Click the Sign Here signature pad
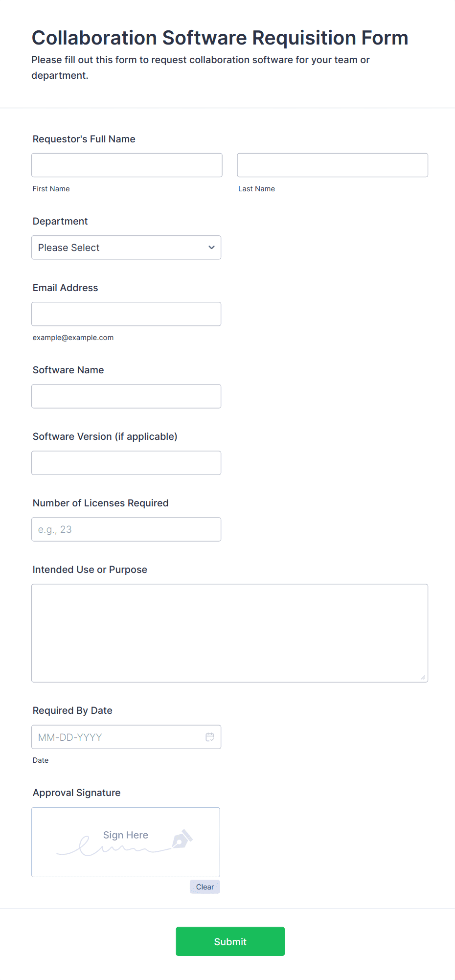The width and height of the screenshot is (455, 980). [x=125, y=842]
